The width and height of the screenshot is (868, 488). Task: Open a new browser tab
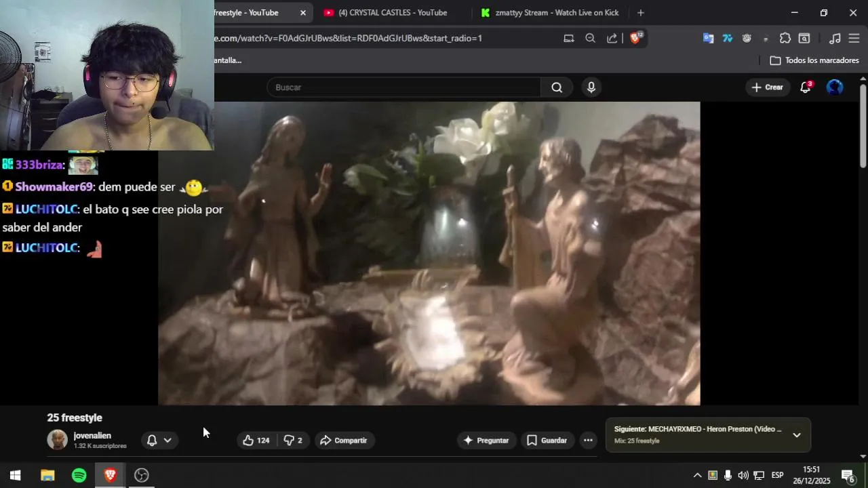coord(641,13)
